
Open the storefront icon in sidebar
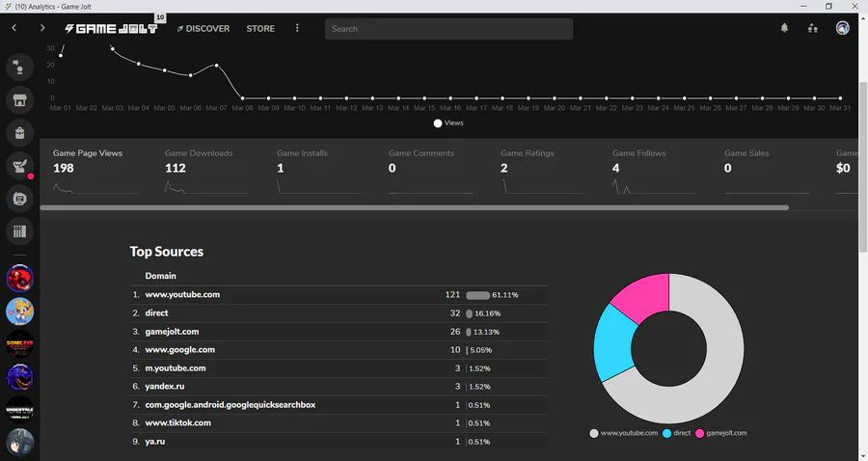(x=20, y=100)
